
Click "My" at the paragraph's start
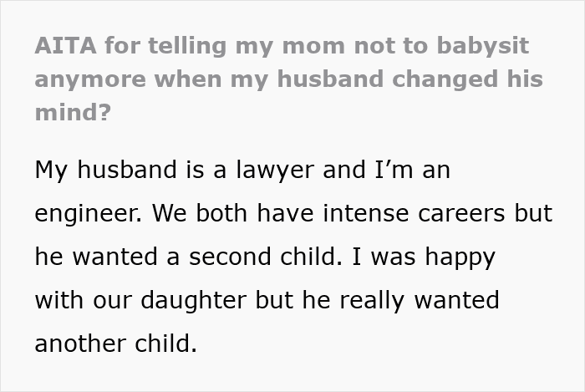(50, 170)
